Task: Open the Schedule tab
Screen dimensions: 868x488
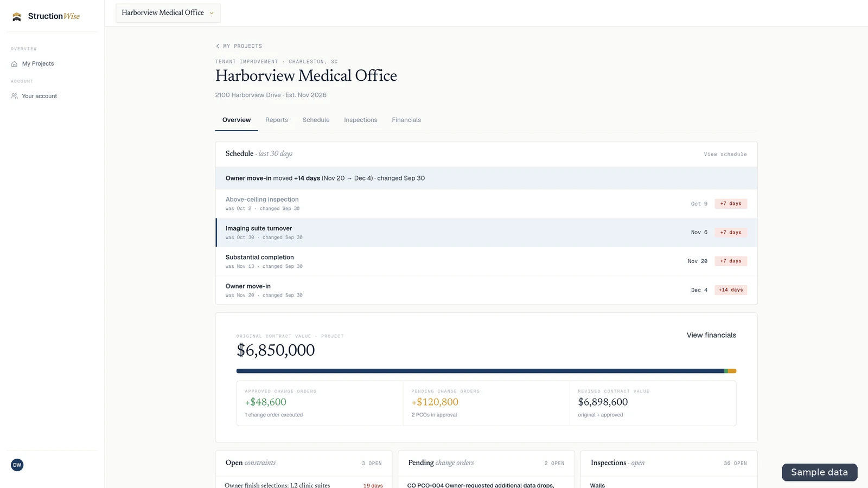Action: point(316,120)
